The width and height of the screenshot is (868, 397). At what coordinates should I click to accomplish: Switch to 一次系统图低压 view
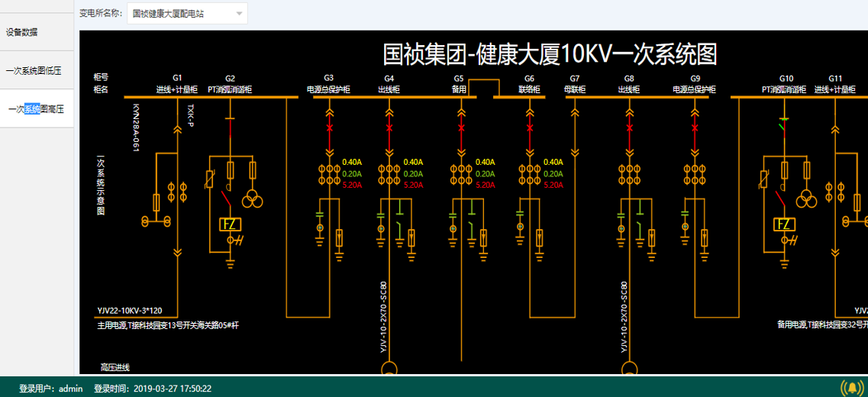[x=34, y=70]
